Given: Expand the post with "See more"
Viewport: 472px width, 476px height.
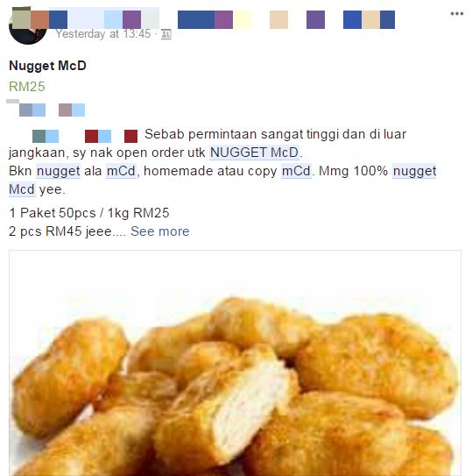Looking at the screenshot, I should [x=160, y=231].
